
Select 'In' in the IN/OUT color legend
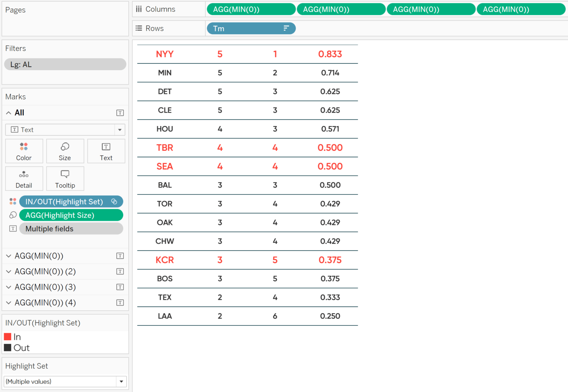(17, 337)
